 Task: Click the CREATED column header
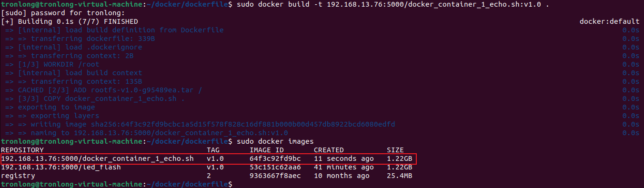coord(329,150)
